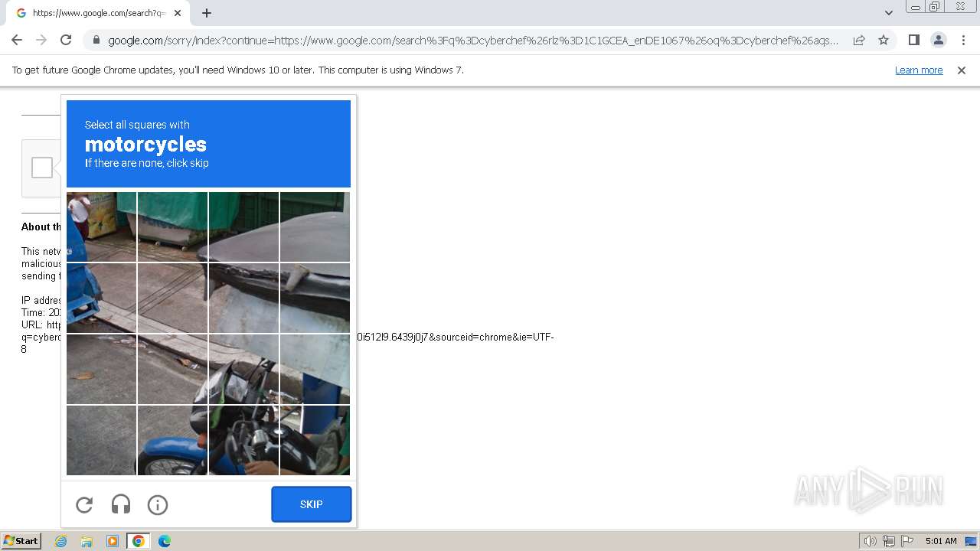This screenshot has width=980, height=551.
Task: Switch to Chrome on taskbar
Action: pos(139,541)
